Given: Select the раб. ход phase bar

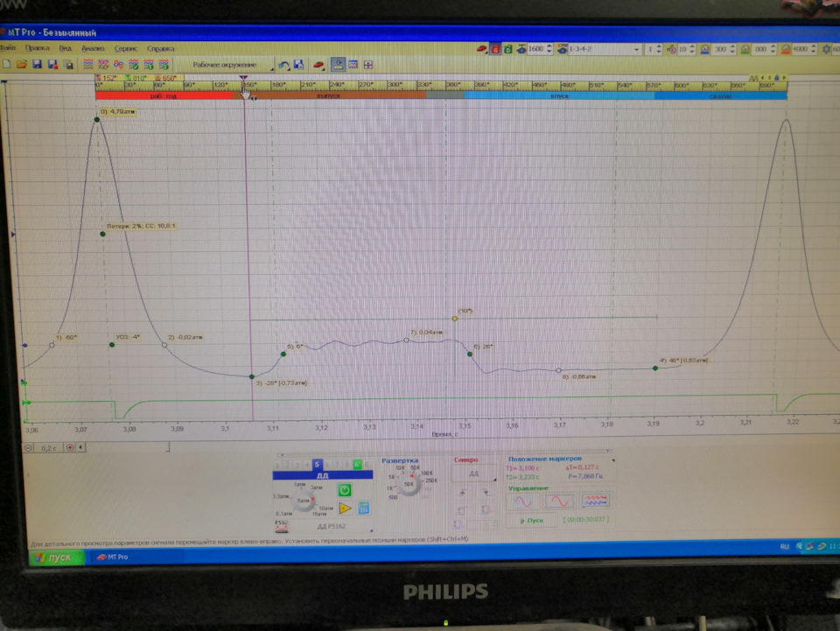Looking at the screenshot, I should coord(164,96).
